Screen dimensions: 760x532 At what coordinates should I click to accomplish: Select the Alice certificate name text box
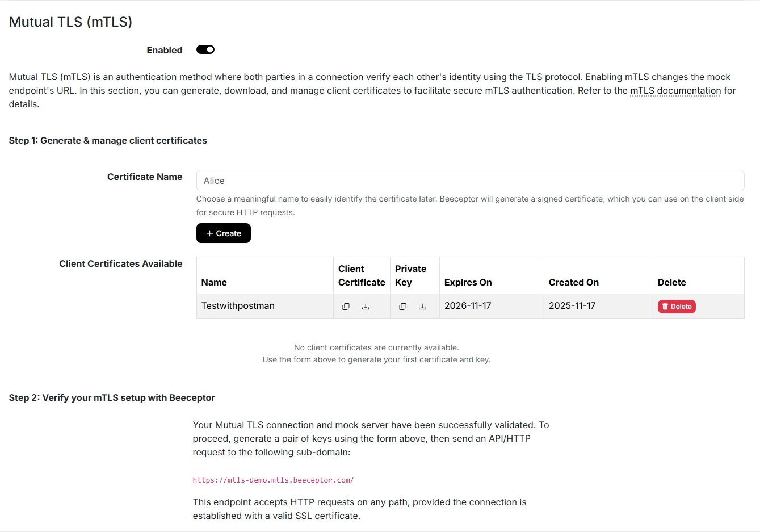click(469, 181)
